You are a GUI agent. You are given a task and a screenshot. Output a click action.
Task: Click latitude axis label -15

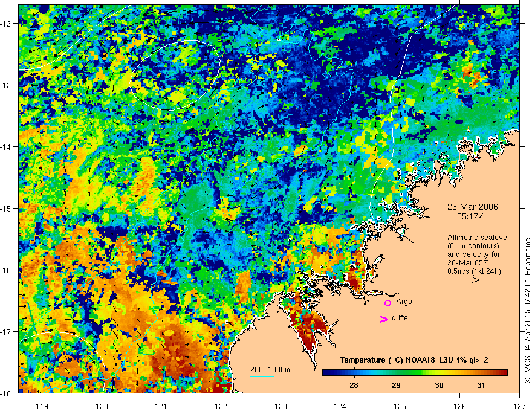pyautogui.click(x=7, y=208)
